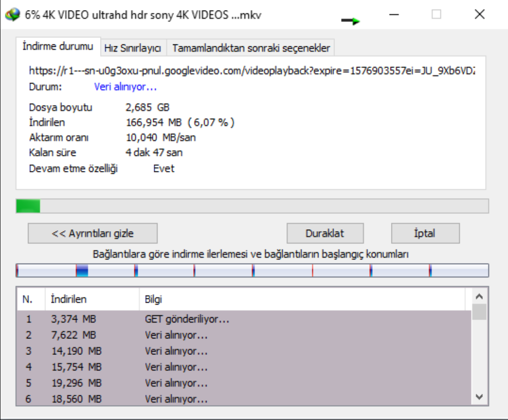The image size is (508, 420).
Task: Switch to Tamamlandıktan sonraki seçenekler tab
Action: pyautogui.click(x=251, y=48)
